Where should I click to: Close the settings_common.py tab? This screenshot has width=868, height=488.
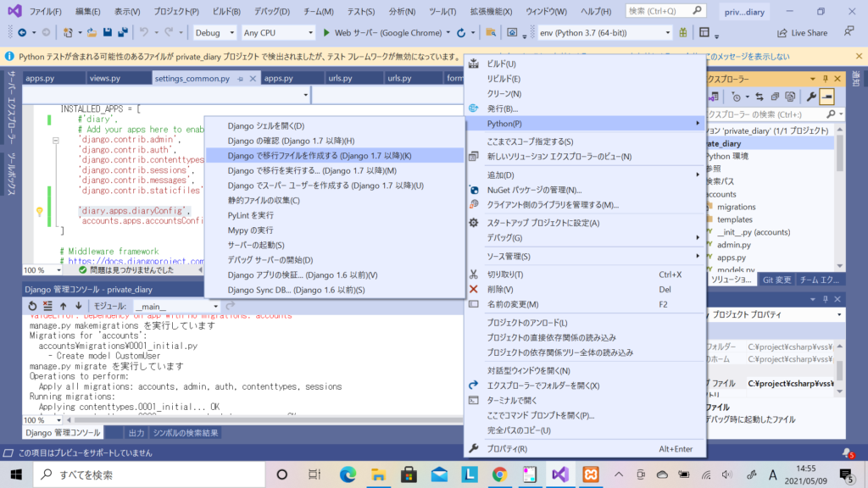click(x=253, y=79)
